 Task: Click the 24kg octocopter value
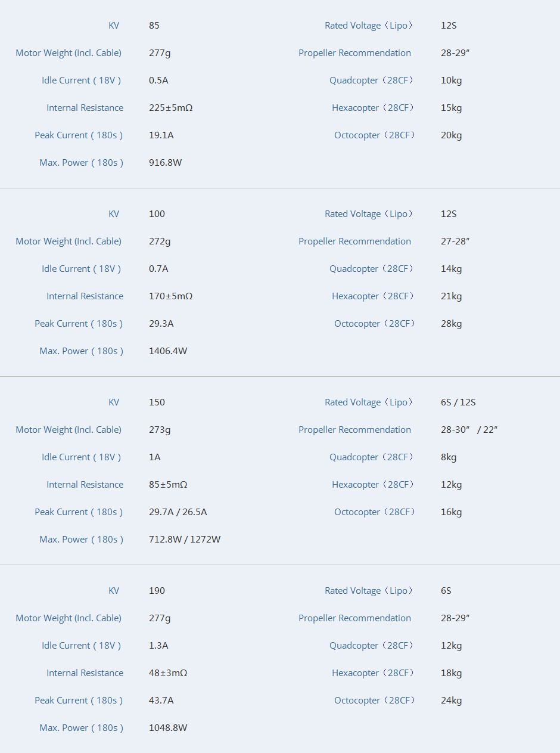point(451,701)
